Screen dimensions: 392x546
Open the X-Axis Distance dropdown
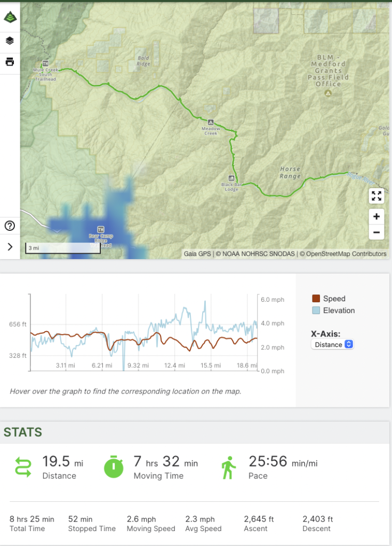[332, 344]
